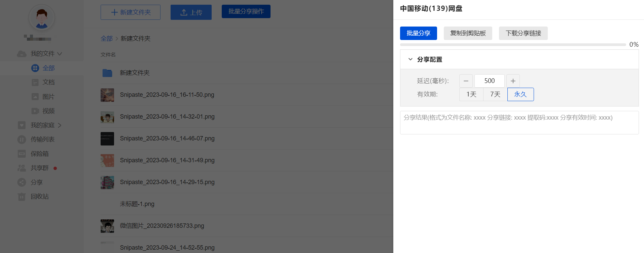Screen dimensions: 644x253
Task: Open 共享群 shared groups
Action: point(39,168)
